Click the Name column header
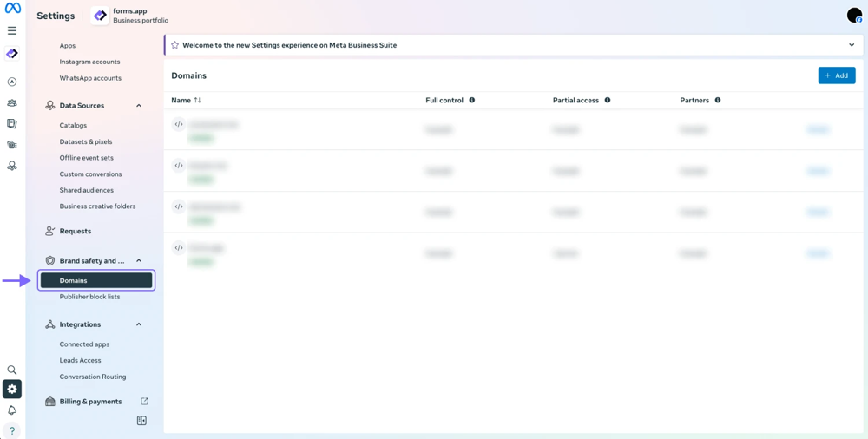Viewport: 868px width, 439px height. point(181,100)
